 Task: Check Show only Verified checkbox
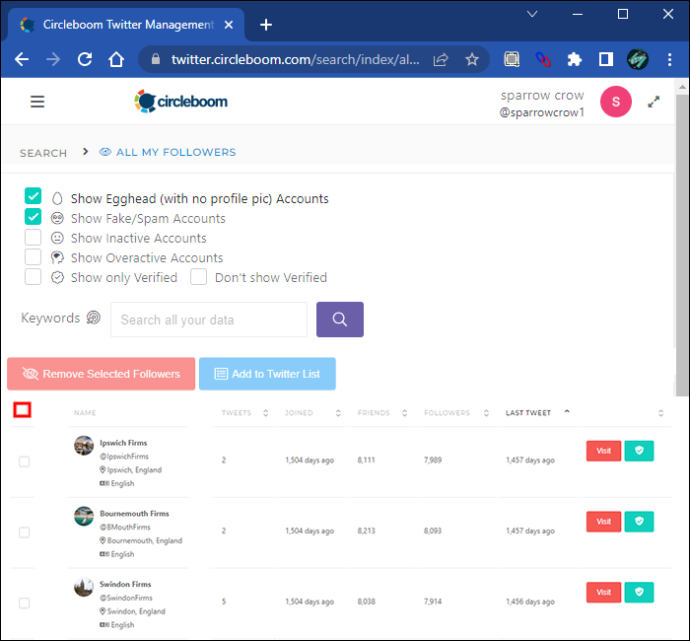coord(33,277)
